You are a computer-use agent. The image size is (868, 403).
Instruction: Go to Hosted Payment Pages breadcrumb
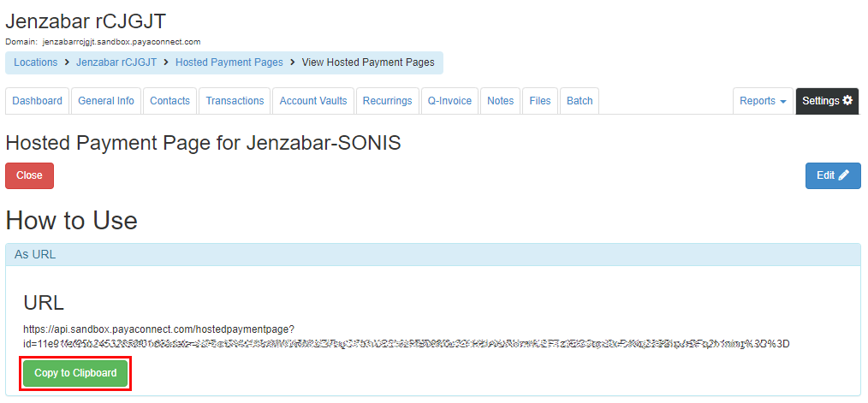coord(229,62)
